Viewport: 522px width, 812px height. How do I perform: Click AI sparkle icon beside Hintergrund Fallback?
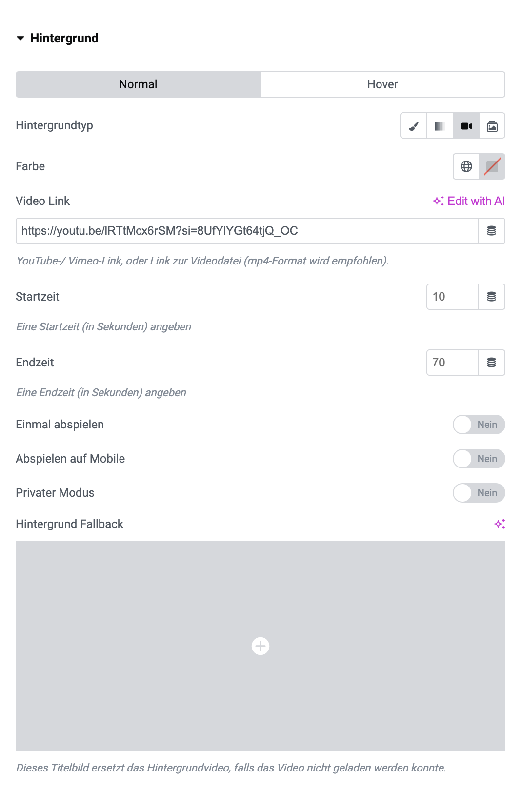tap(500, 524)
